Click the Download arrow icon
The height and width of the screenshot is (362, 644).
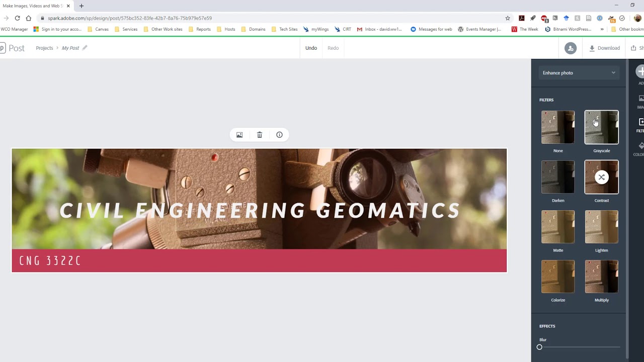pos(592,48)
